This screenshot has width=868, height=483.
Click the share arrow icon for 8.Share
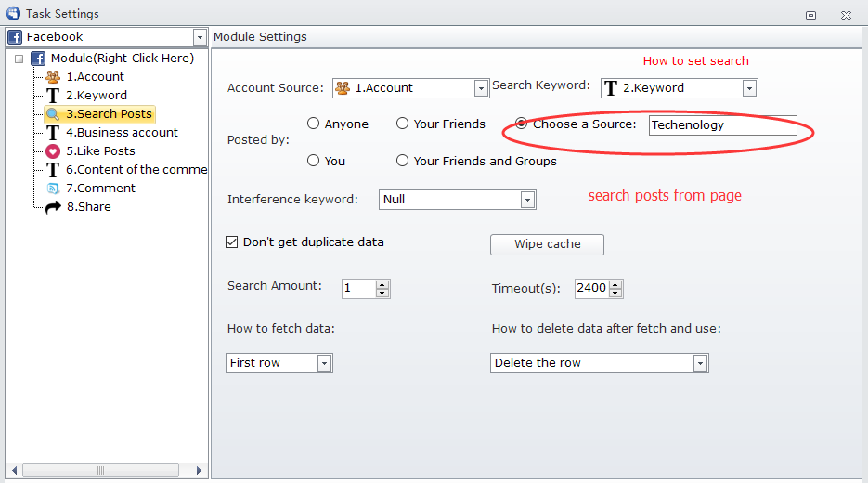click(54, 207)
